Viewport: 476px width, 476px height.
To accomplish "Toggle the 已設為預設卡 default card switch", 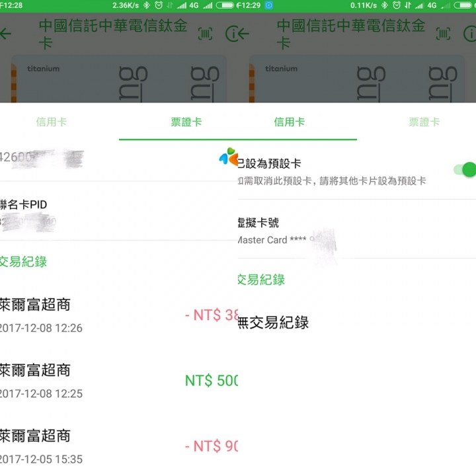I will coord(465,170).
